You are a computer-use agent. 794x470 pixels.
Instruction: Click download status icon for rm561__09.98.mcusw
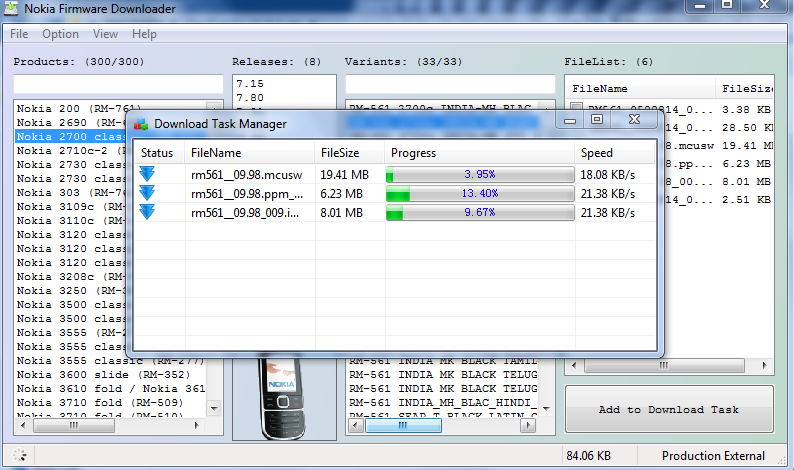(x=147, y=174)
